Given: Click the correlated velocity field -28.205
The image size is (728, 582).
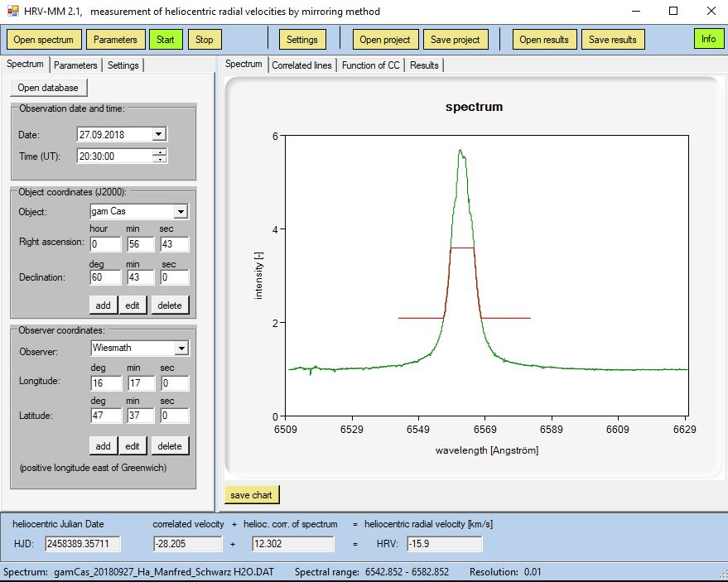Looking at the screenshot, I should coord(188,543).
